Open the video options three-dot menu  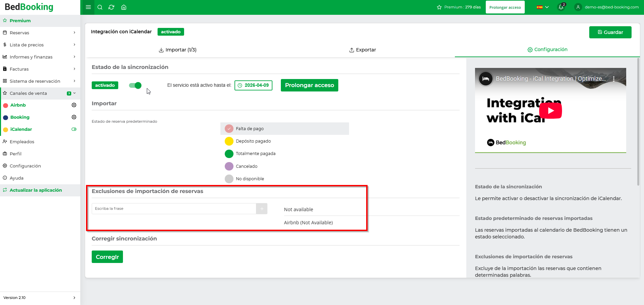pos(614,79)
